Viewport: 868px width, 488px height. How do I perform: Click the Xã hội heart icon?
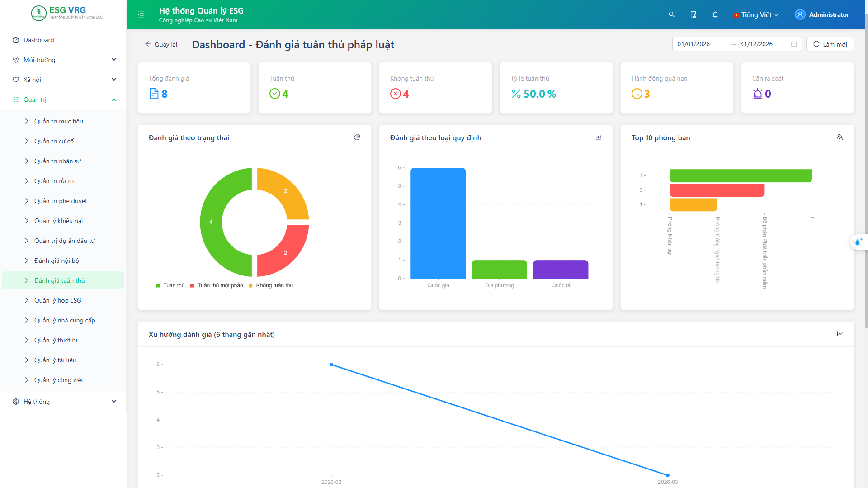point(16,80)
